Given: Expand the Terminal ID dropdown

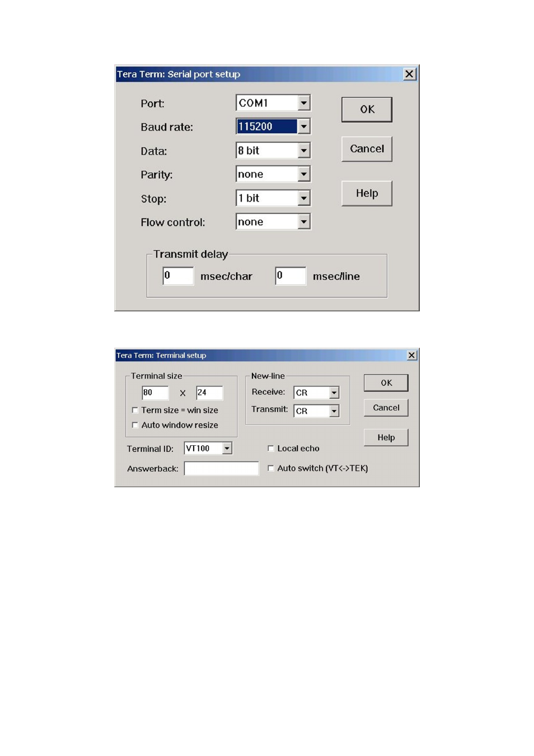Looking at the screenshot, I should (x=227, y=448).
